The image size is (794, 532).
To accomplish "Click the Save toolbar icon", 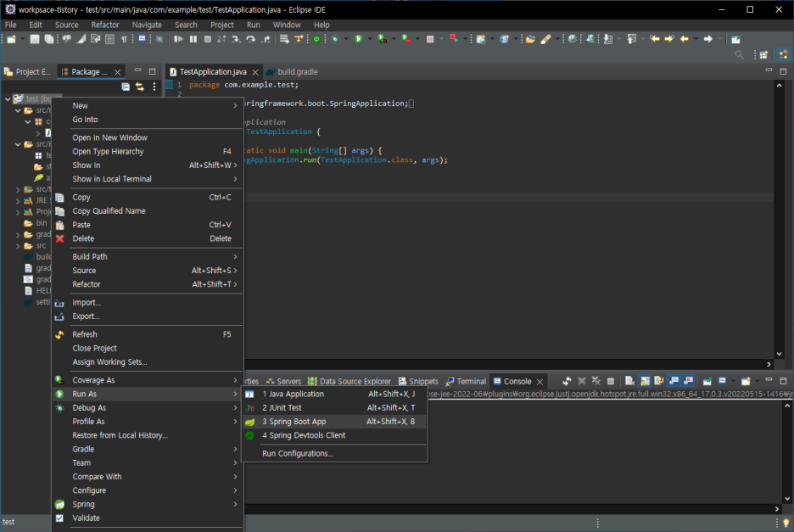I will click(35, 39).
